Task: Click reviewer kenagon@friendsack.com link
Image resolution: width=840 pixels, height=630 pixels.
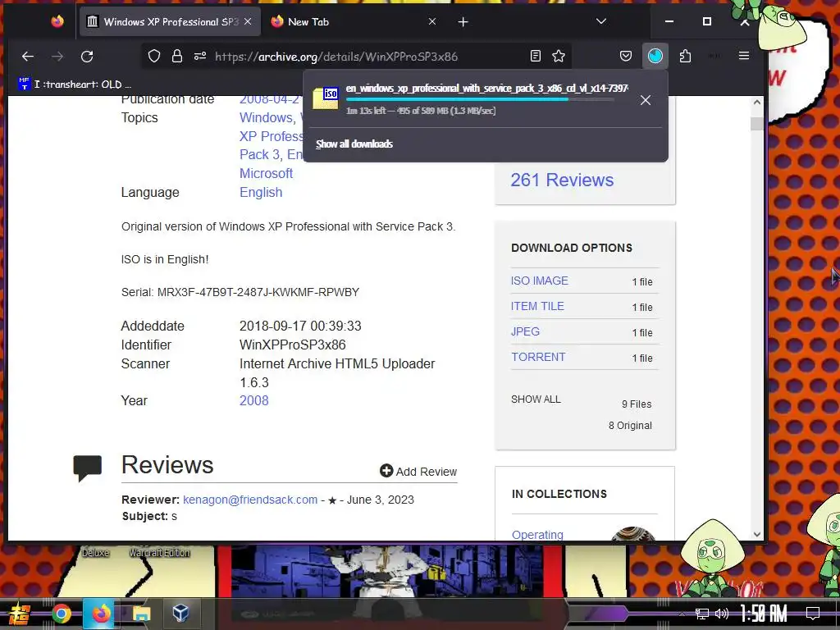Action: pyautogui.click(x=250, y=500)
